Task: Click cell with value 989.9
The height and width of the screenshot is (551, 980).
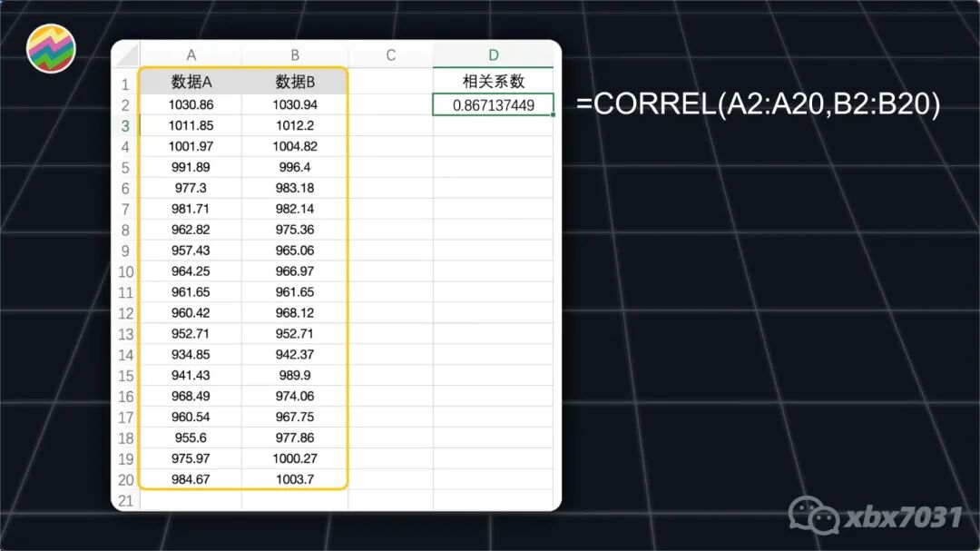Action: [x=295, y=375]
